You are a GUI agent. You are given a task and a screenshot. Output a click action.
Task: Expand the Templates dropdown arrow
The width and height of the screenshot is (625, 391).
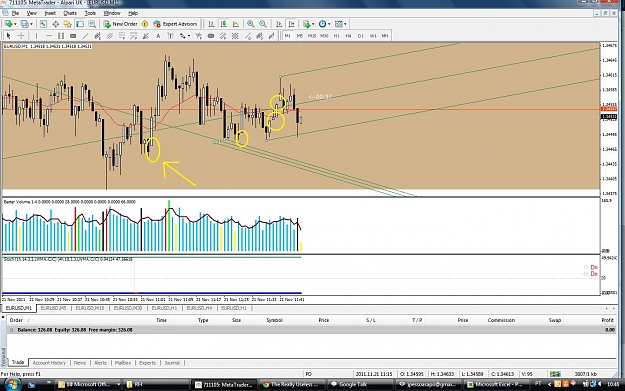tap(345, 24)
